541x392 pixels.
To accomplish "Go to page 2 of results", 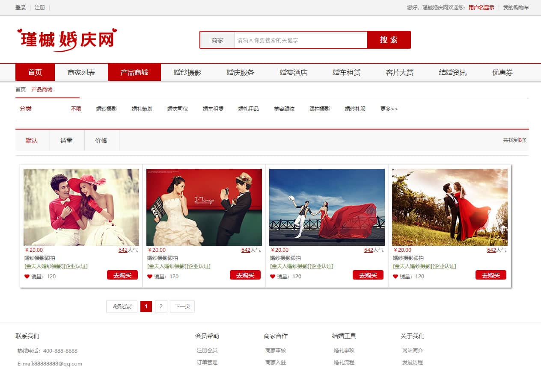I will pyautogui.click(x=161, y=307).
